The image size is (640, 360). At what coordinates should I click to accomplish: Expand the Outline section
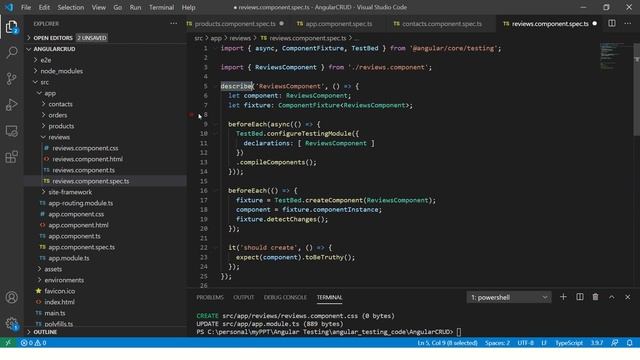pyautogui.click(x=105, y=332)
